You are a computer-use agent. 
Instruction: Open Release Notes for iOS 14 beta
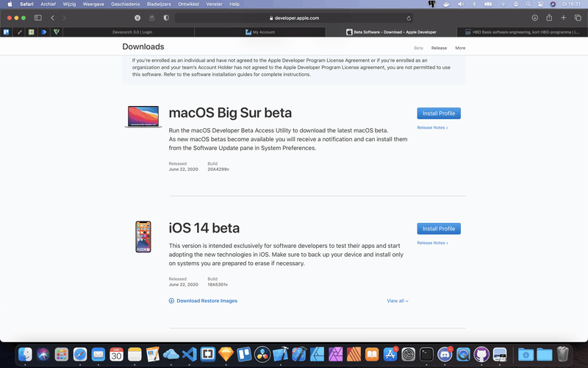click(x=432, y=243)
